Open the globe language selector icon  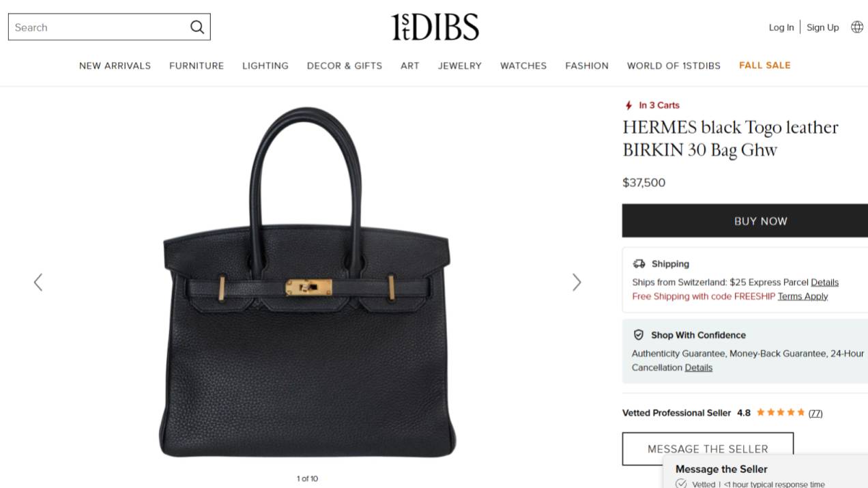coord(857,27)
